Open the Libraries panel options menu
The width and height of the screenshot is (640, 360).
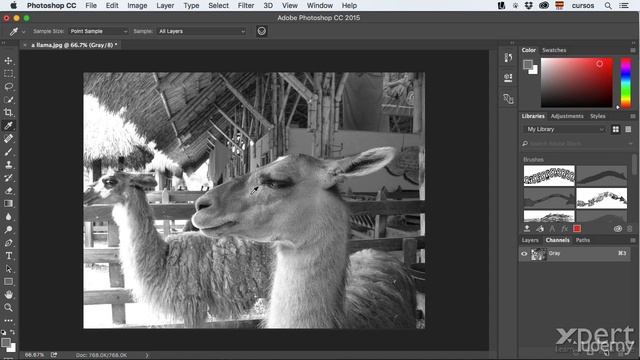[633, 116]
